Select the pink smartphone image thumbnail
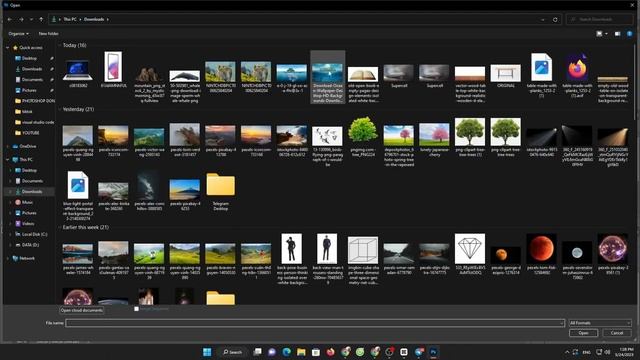Image resolution: width=640 pixels, height=360 pixels. coord(113,67)
